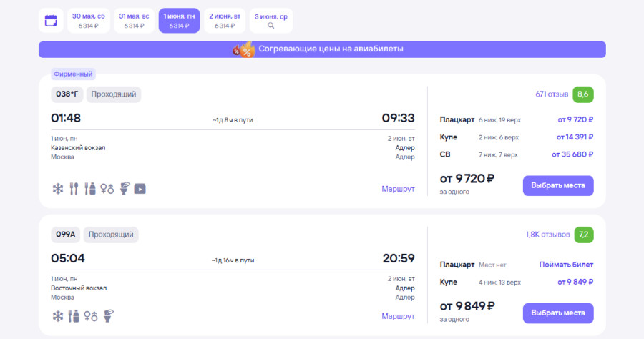Switch to 2 июня, вт date tab

pyautogui.click(x=225, y=21)
